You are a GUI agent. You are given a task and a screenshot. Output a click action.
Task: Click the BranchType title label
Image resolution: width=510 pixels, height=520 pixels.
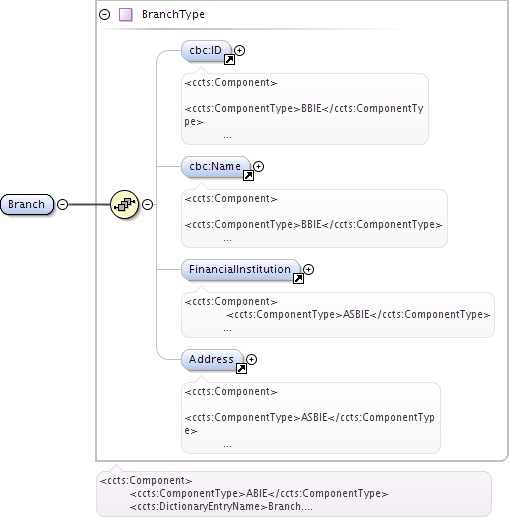coord(173,15)
